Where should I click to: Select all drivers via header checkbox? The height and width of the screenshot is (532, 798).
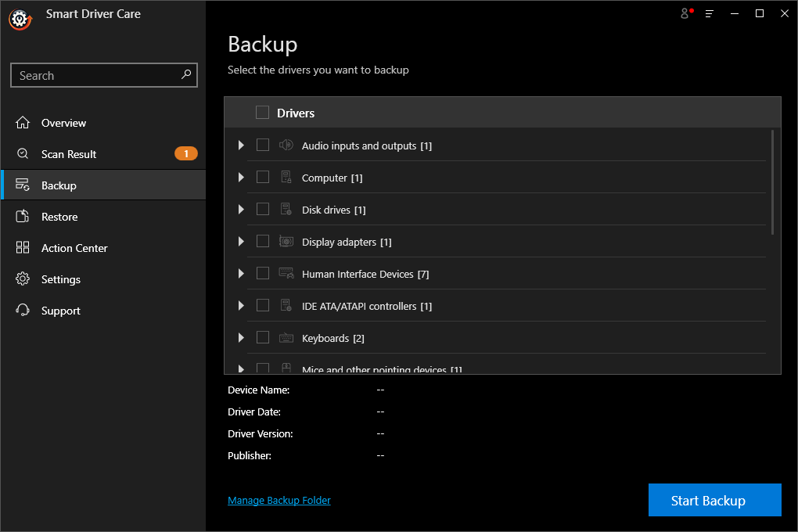pos(263,112)
